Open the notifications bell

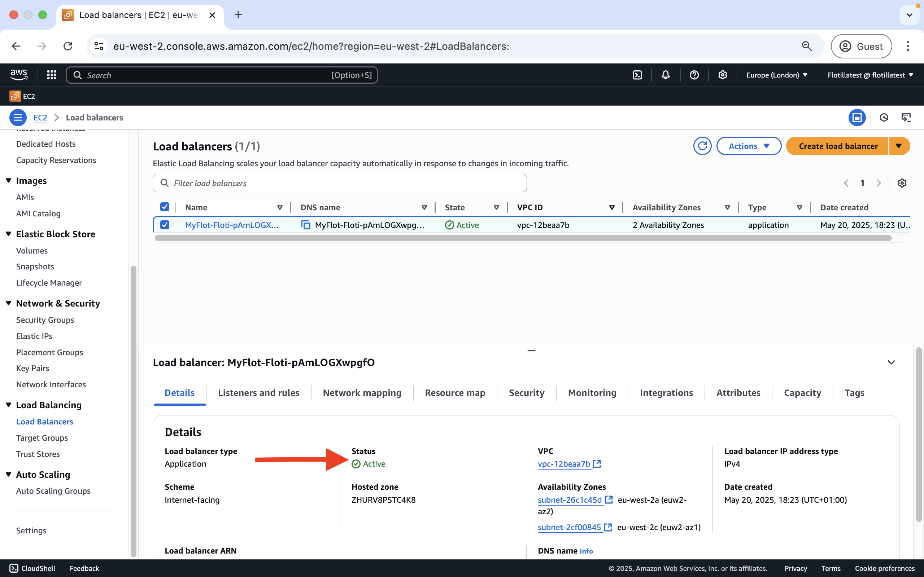(x=666, y=75)
